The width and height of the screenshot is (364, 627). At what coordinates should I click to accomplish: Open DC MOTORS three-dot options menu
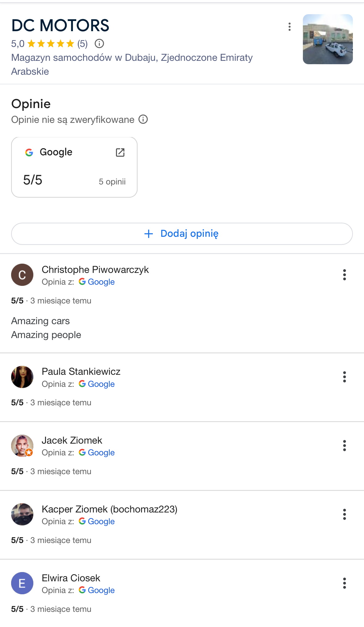[x=289, y=27]
